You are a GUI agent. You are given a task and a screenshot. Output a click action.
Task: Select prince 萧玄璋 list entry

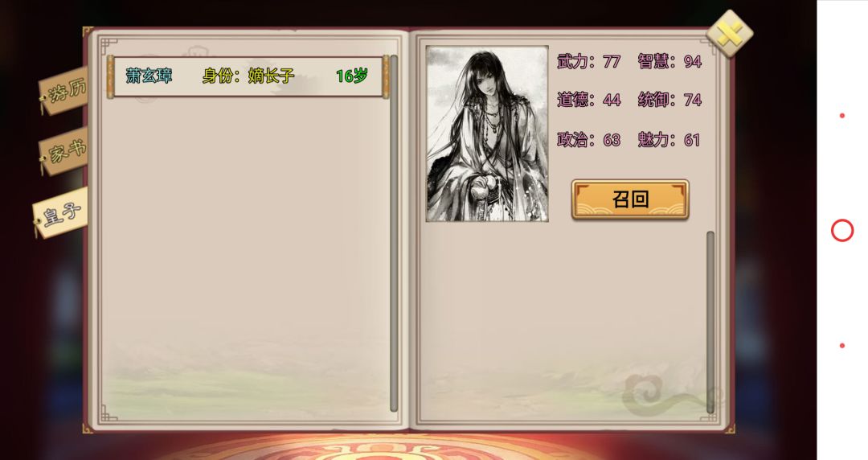[248, 76]
